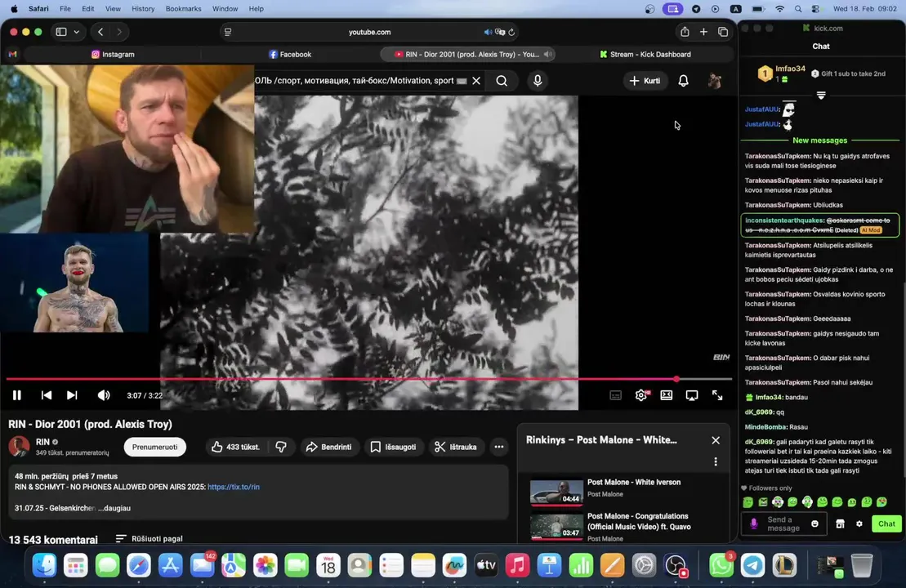Image resolution: width=906 pixels, height=588 pixels.
Task: Open Rūšiuoti pagal comment sorting
Action: point(149,538)
